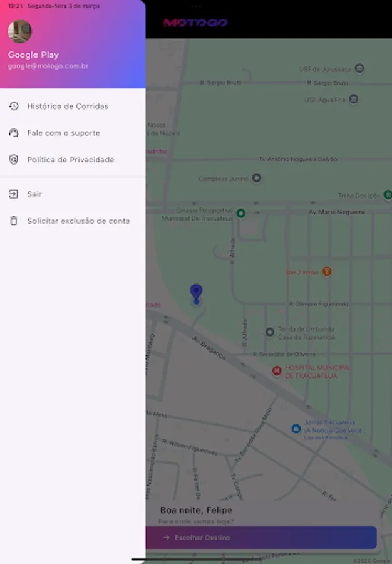
Task: Click the date in the status bar
Action: [x=64, y=6]
